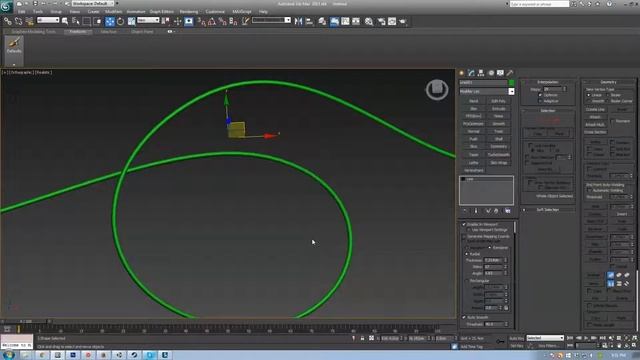Open the Hierarchy panel tab icon
Screen dimensions: 640x360
pyautogui.click(x=481, y=73)
